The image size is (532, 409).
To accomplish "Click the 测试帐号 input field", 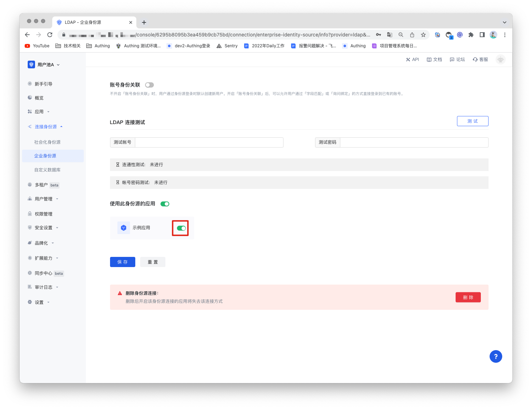I will tap(209, 142).
